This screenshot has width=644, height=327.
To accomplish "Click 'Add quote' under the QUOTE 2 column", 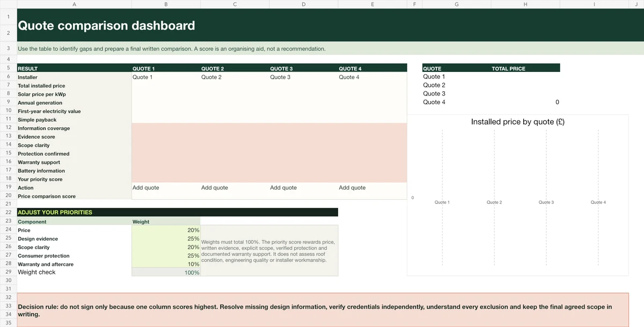I will click(x=215, y=188).
